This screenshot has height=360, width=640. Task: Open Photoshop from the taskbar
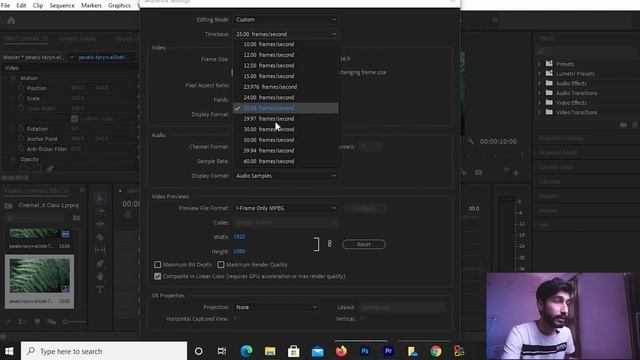[364, 351]
